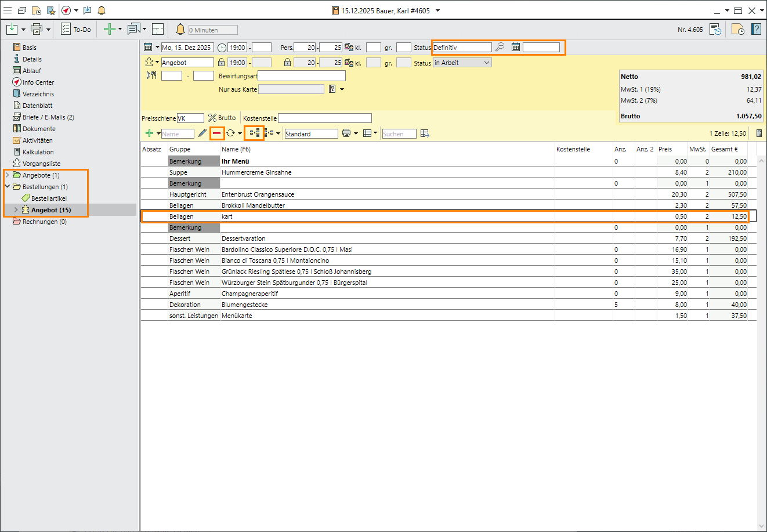Click the table export icon right of Suchen
767x532 pixels.
425,133
